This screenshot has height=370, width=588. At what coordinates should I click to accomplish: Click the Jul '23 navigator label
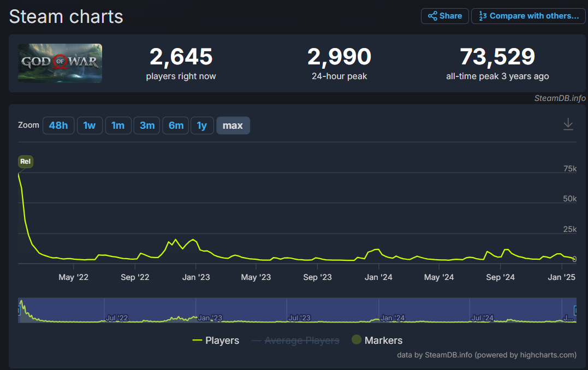tap(300, 318)
